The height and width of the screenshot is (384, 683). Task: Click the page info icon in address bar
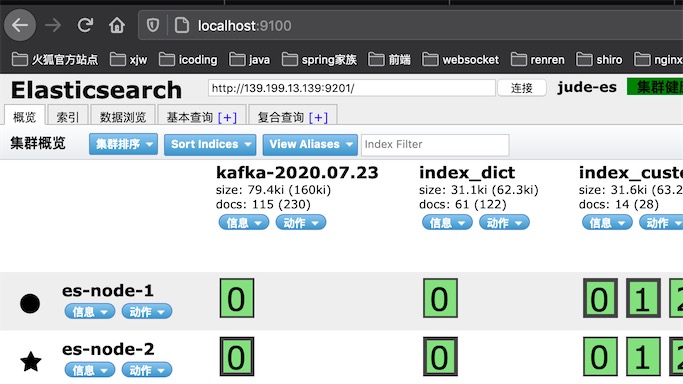click(x=182, y=25)
